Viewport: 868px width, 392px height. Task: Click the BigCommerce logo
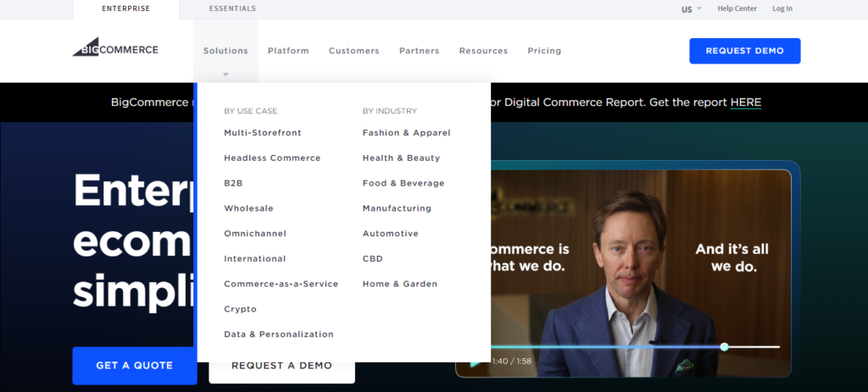[x=115, y=49]
